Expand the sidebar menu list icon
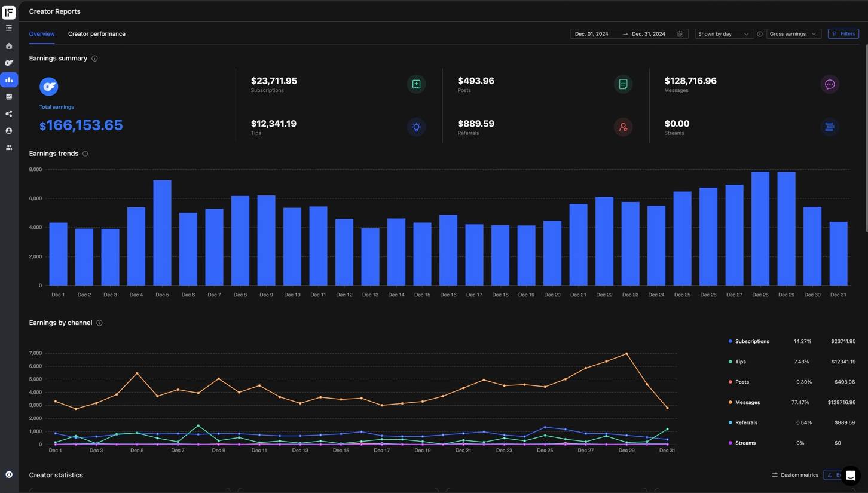This screenshot has height=493, width=868. tap(9, 28)
